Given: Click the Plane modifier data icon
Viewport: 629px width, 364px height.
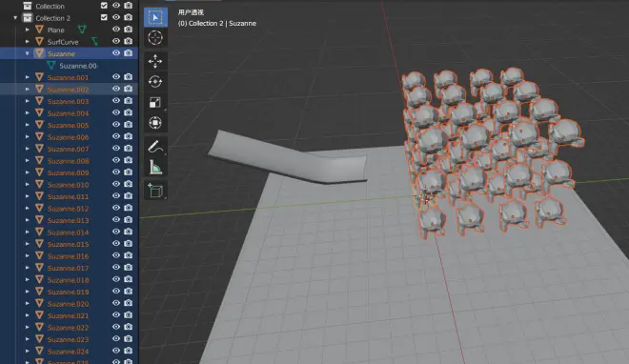Looking at the screenshot, I should pyautogui.click(x=82, y=30).
